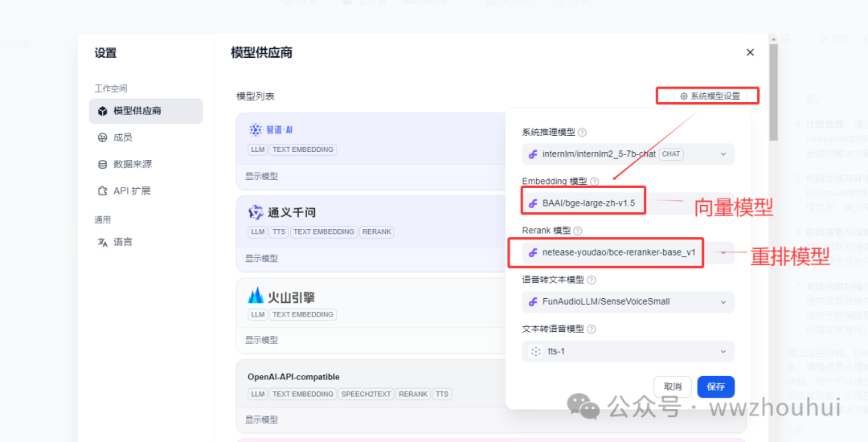Click the 模型供应商 cube icon in sidebar
868x442 pixels.
pos(102,111)
